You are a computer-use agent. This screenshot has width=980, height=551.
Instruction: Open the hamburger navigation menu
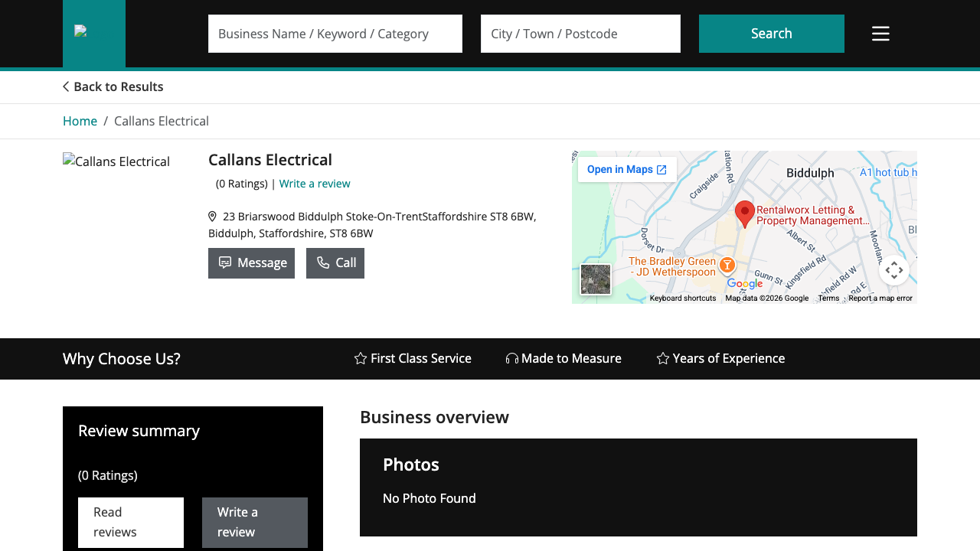(880, 33)
